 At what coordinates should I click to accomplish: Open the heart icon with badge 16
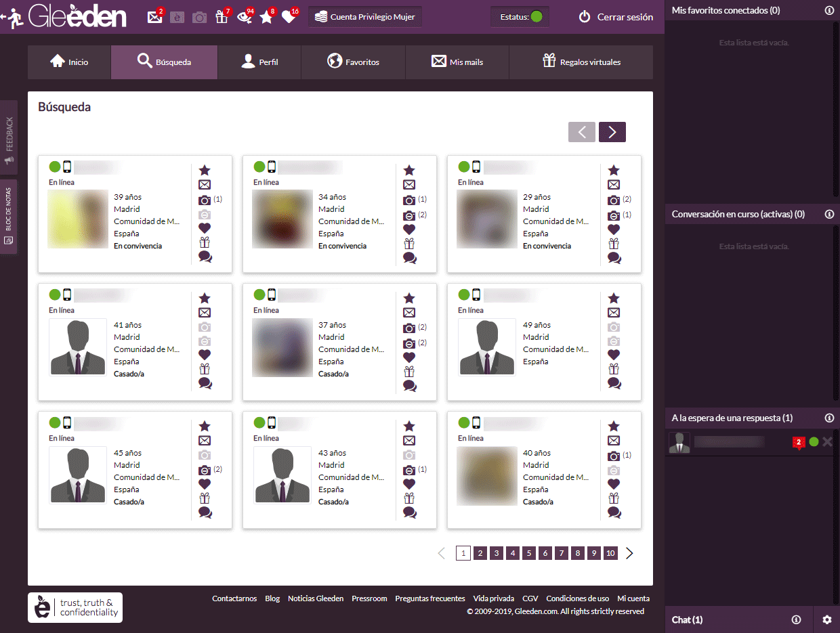(x=289, y=17)
